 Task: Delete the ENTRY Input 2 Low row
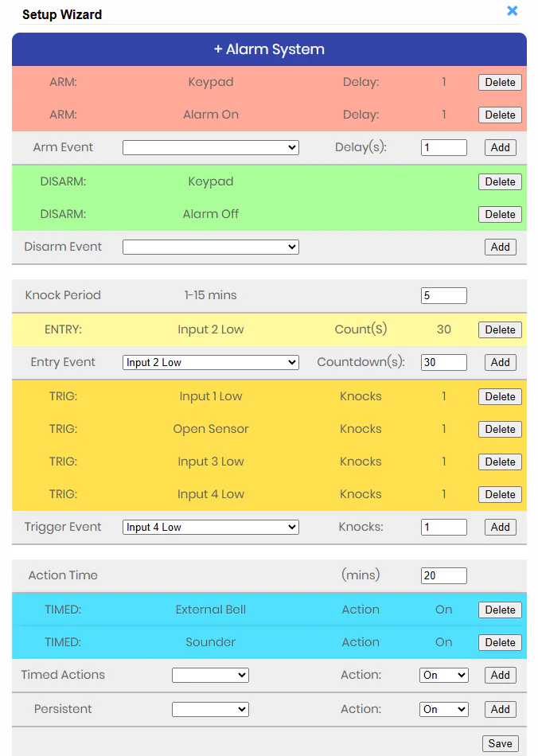[500, 329]
